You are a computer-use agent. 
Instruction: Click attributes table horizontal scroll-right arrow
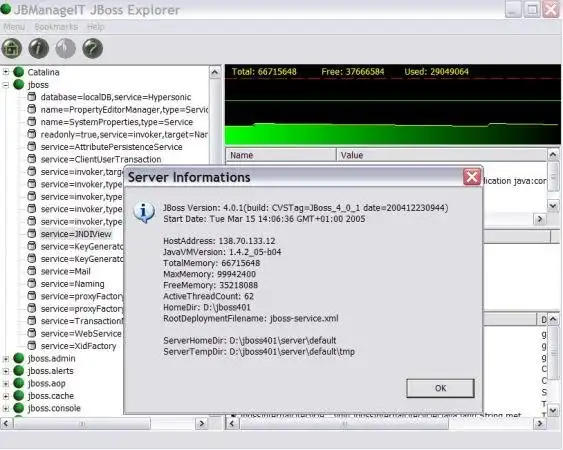540,219
